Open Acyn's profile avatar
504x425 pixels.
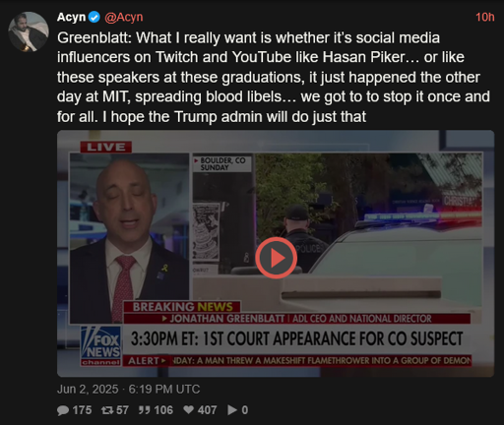(x=29, y=31)
